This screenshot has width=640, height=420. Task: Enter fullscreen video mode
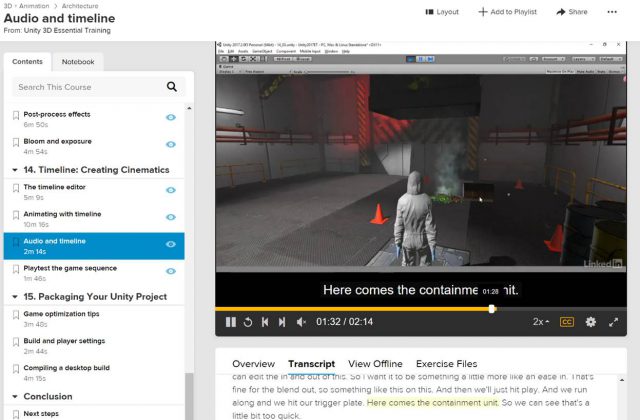pyautogui.click(x=613, y=322)
